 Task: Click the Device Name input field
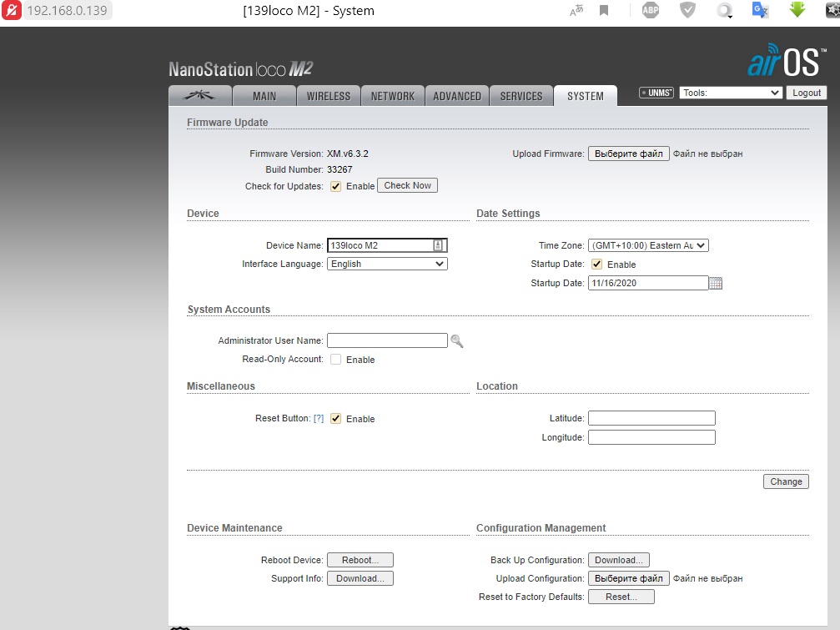(387, 245)
